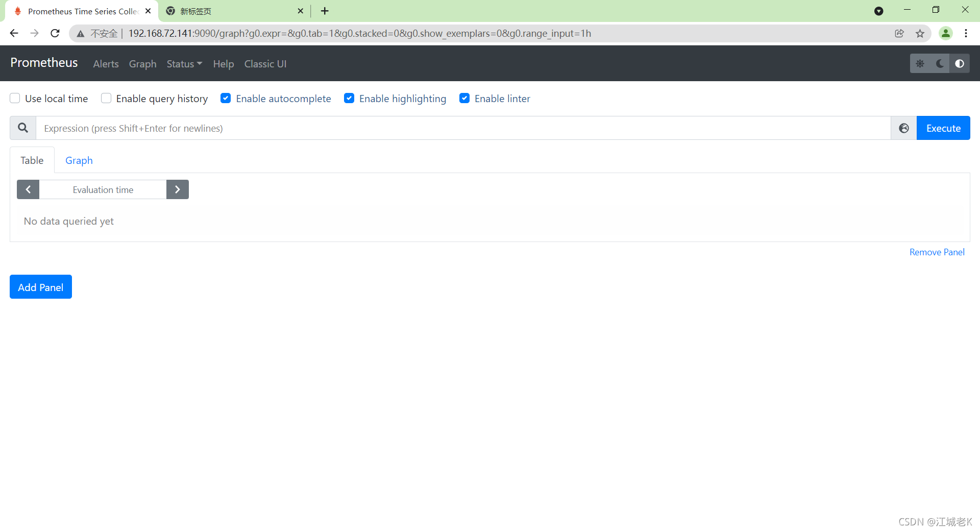Uncheck Enable linter
980x531 pixels.
pyautogui.click(x=464, y=98)
